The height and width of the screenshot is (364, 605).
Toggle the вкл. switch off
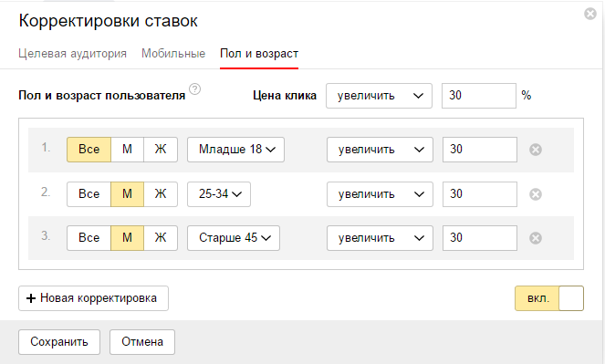tap(549, 298)
